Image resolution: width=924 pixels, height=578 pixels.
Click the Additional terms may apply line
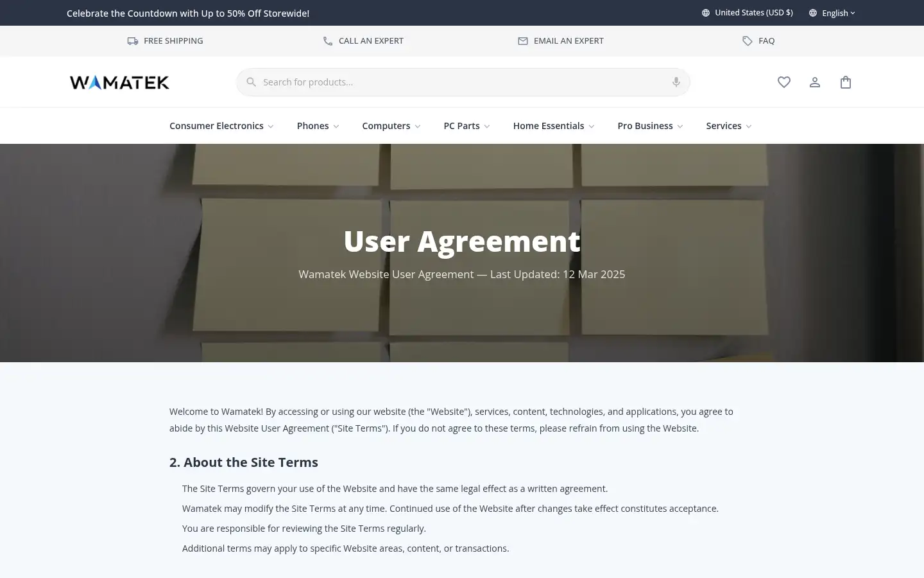click(346, 548)
